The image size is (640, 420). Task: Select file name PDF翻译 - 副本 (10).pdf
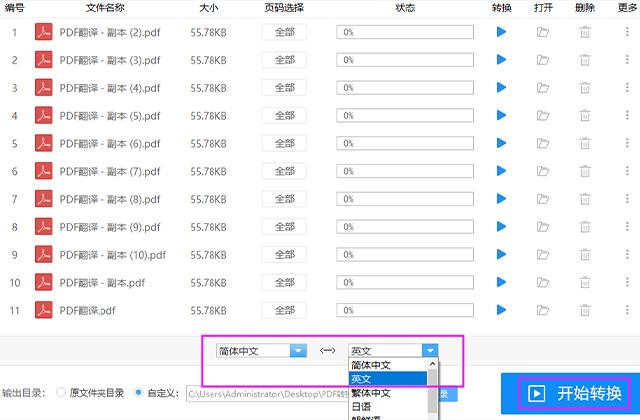click(x=113, y=255)
